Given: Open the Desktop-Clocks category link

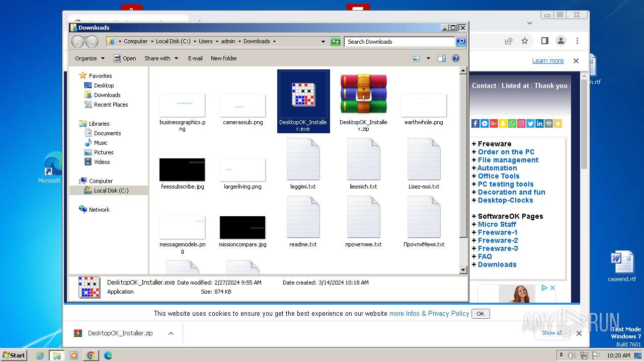Looking at the screenshot, I should (x=505, y=200).
